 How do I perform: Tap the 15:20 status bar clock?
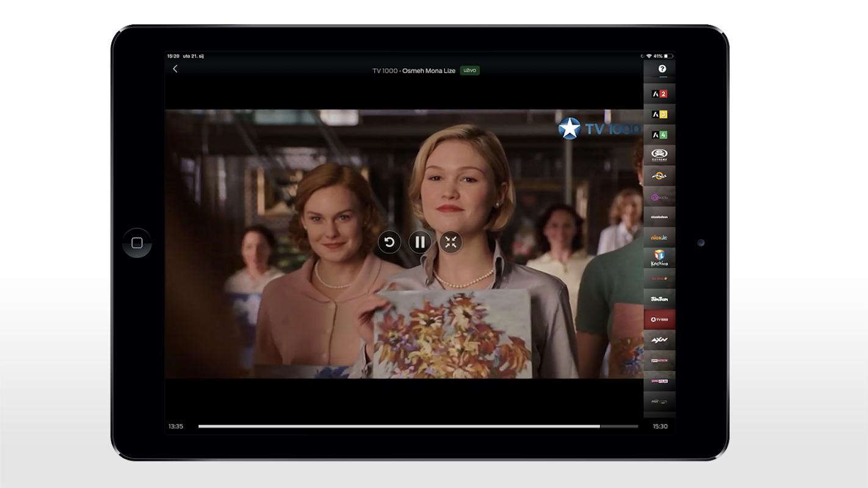(173, 56)
